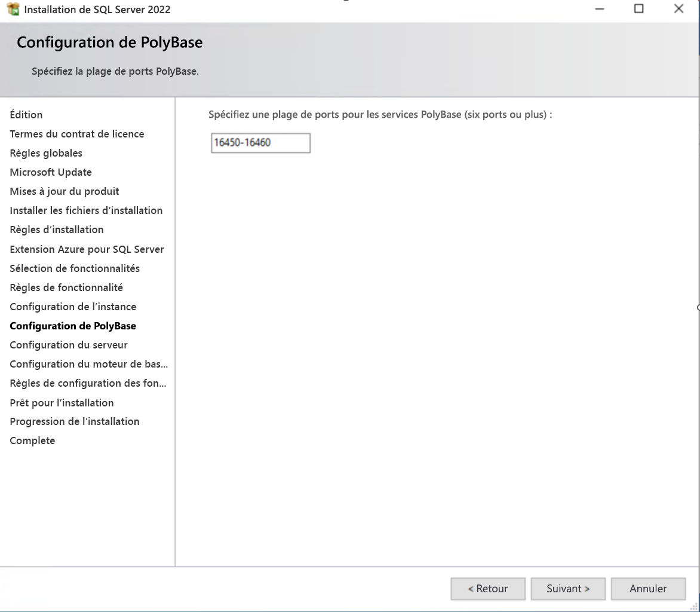Open the Termes du contrat de licence step
Image resolution: width=700 pixels, height=612 pixels.
76,134
